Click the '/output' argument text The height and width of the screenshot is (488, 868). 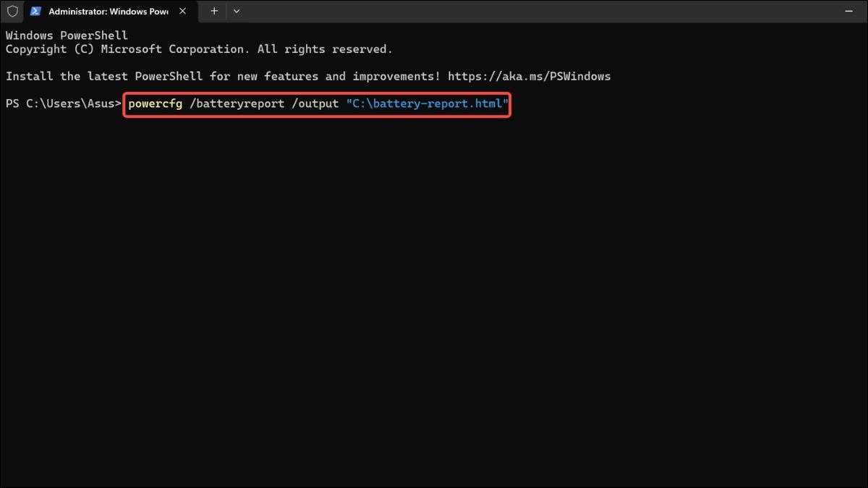(315, 103)
